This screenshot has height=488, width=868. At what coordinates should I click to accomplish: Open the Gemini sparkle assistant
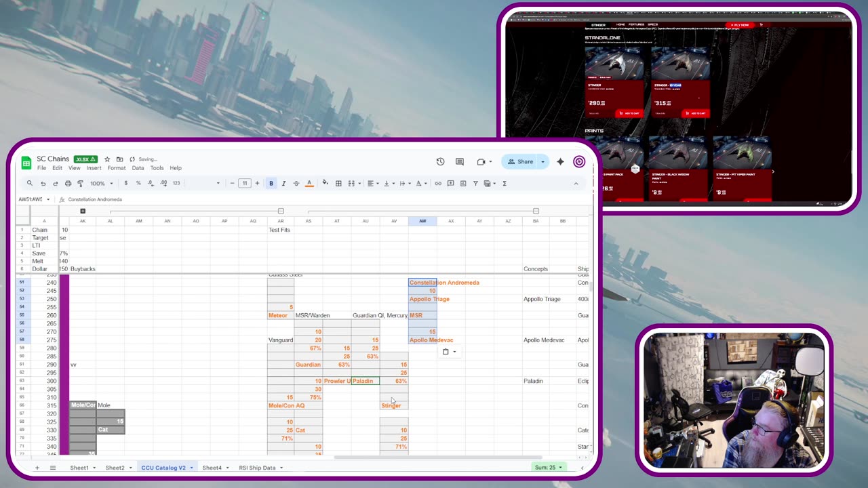560,161
